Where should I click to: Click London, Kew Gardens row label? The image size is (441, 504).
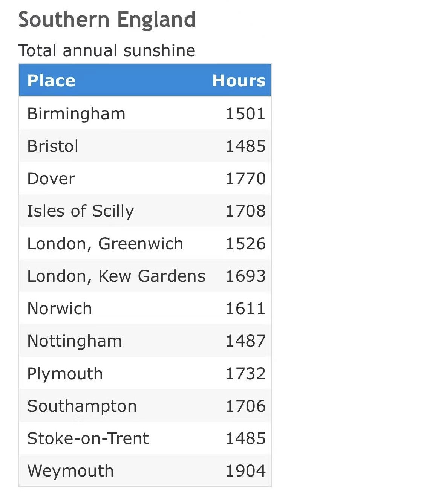[x=116, y=276]
